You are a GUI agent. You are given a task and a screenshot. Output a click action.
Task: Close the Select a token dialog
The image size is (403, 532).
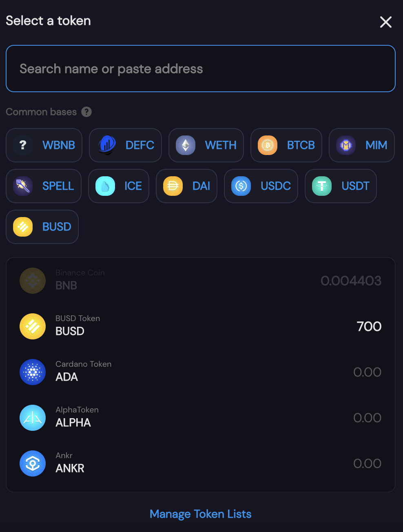point(385,22)
